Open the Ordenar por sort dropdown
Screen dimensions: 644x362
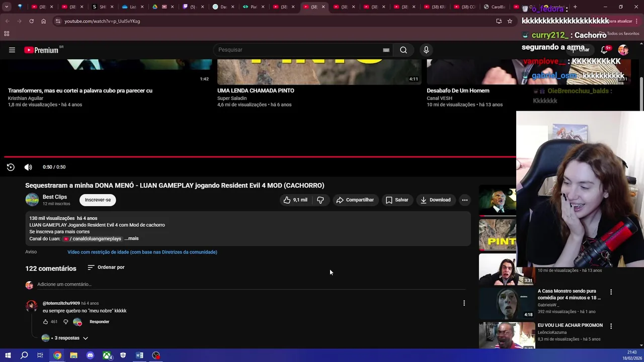[x=106, y=267]
